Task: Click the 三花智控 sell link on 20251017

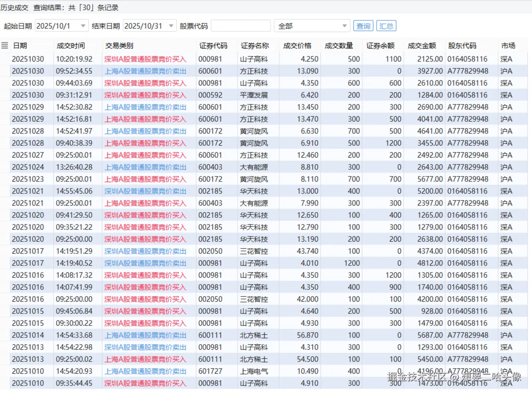Action: pyautogui.click(x=145, y=251)
